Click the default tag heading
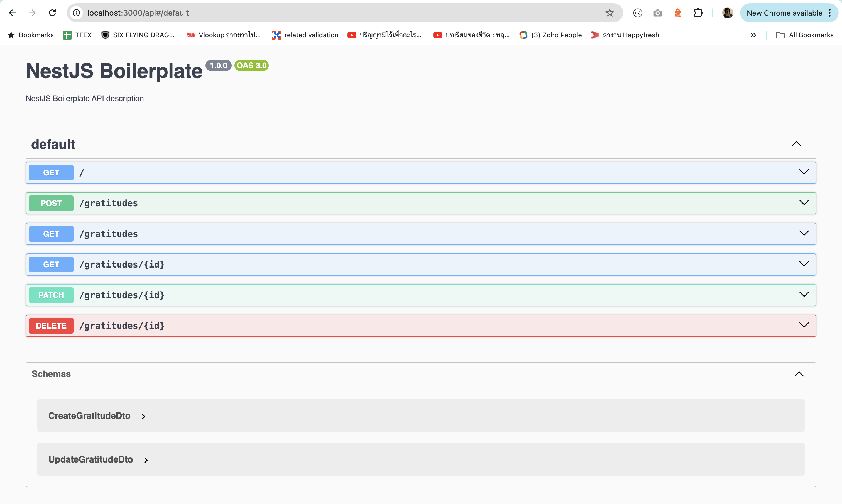The image size is (842, 504). (x=53, y=144)
